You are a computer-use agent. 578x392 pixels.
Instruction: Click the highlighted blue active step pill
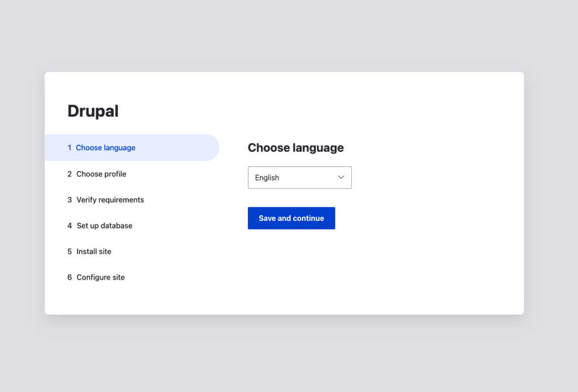(176, 148)
